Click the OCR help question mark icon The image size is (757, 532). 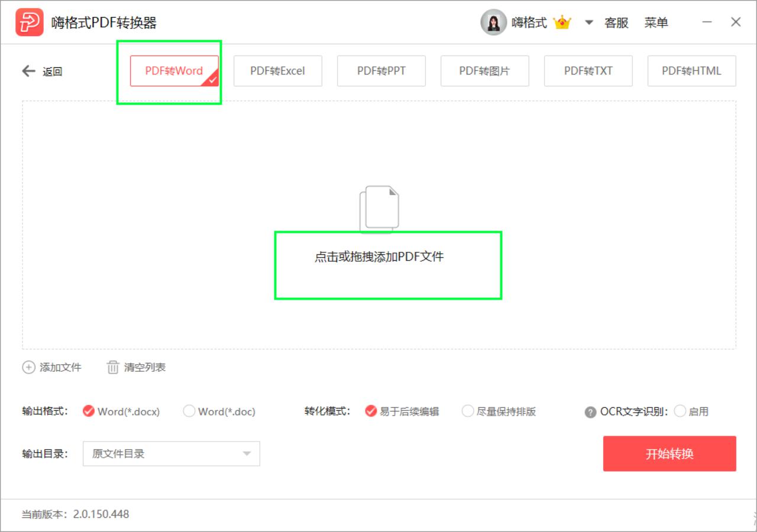pyautogui.click(x=590, y=412)
